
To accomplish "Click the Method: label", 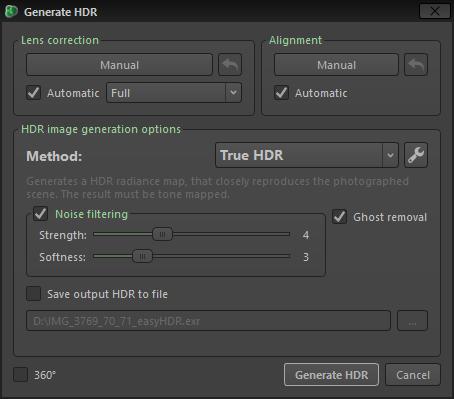I will (x=54, y=156).
